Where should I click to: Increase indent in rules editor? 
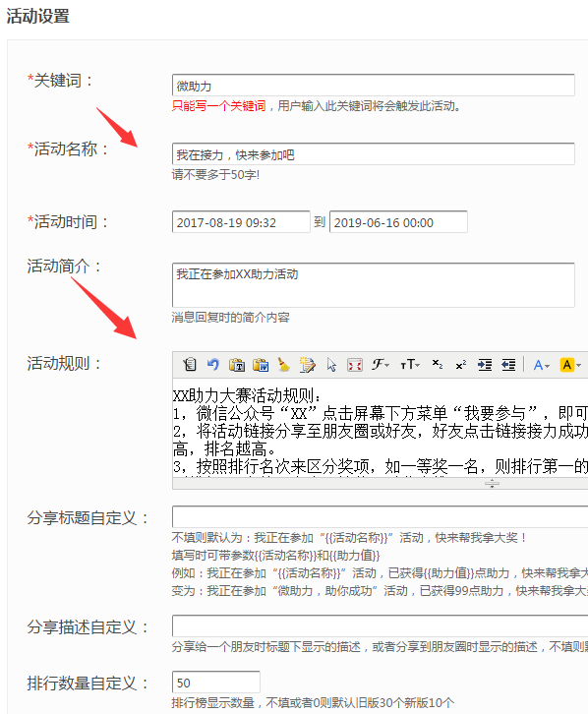[x=485, y=365]
